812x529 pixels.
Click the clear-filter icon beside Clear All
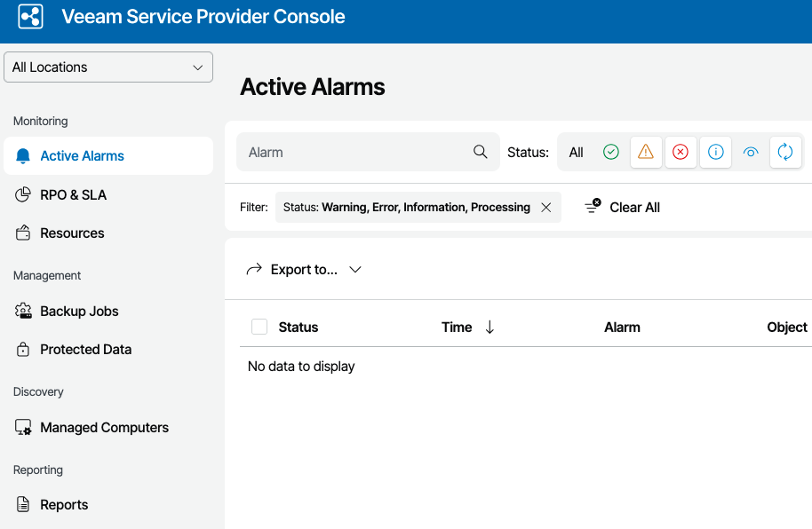coord(593,206)
